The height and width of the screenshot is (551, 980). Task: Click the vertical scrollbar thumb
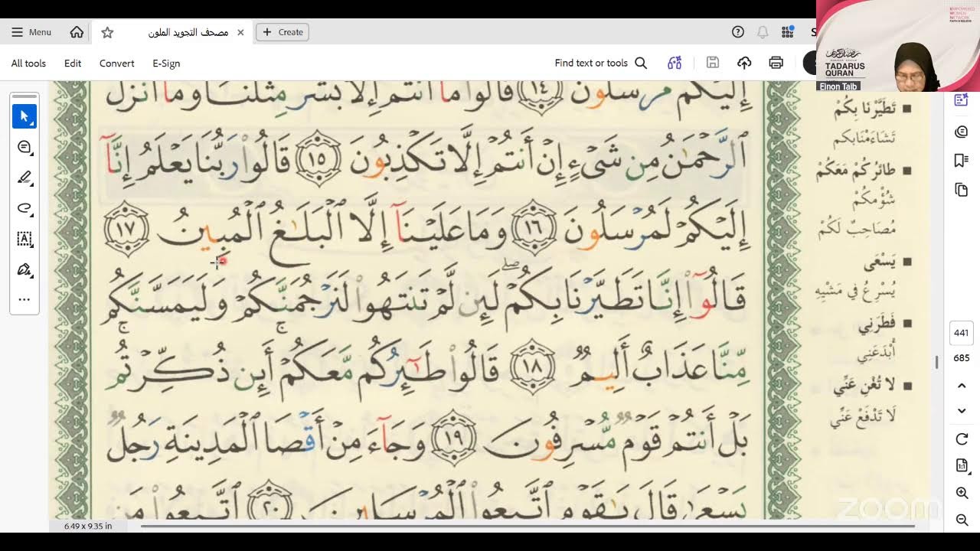936,362
